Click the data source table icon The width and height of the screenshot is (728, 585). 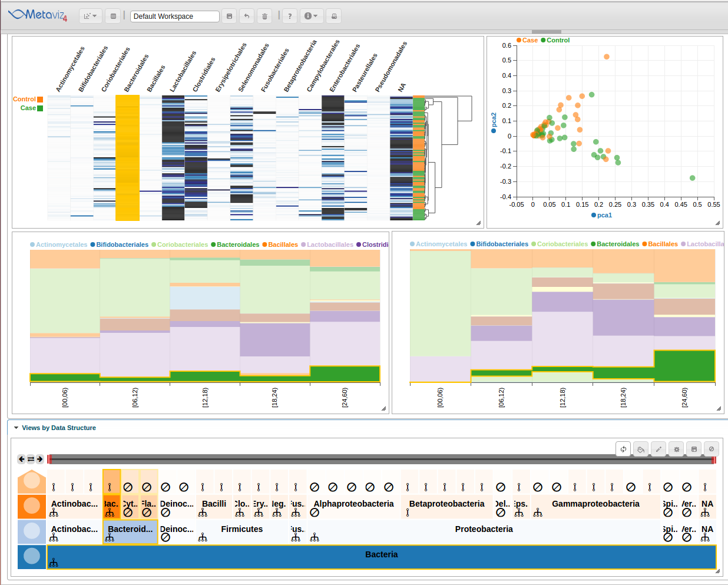click(113, 16)
